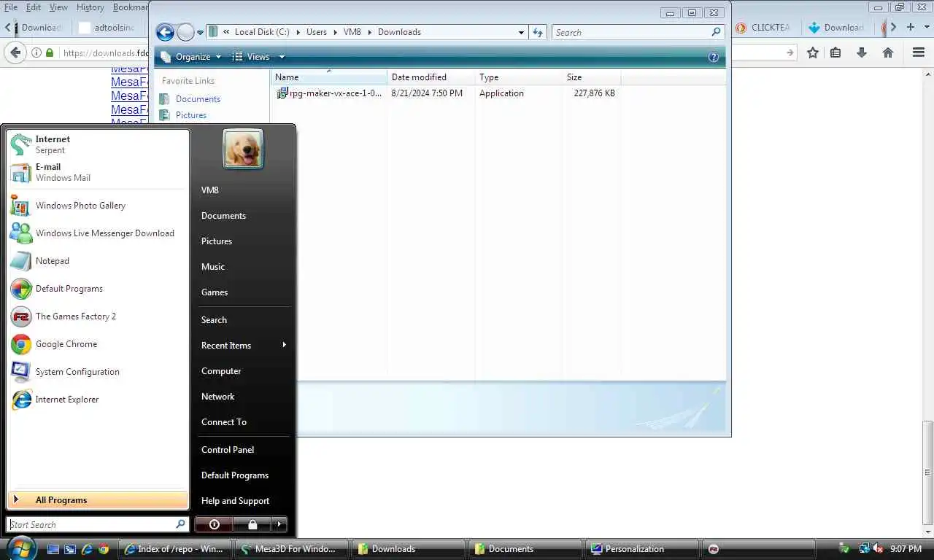Screen dimensions: 934x560
Task: Open address bar previous locations dropdown
Action: pyautogui.click(x=521, y=32)
